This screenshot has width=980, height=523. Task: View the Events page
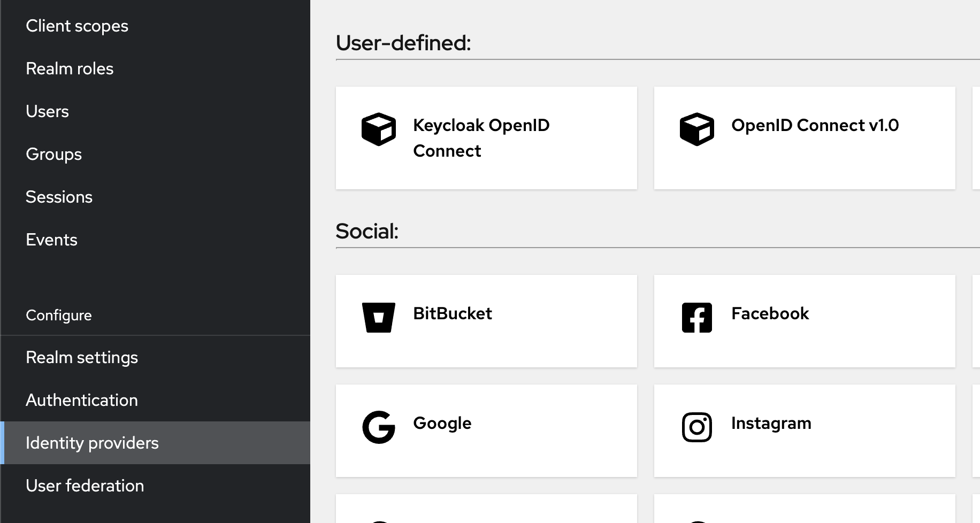coord(155,240)
